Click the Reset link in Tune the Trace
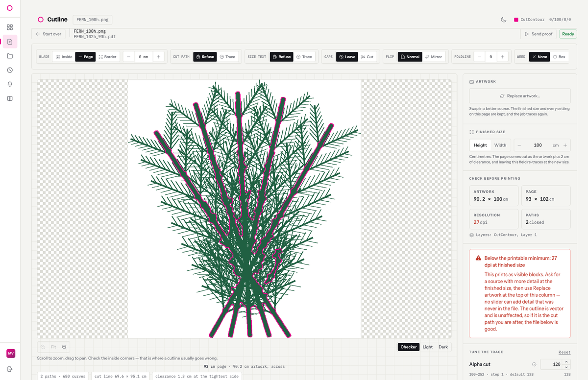 tap(564, 353)
